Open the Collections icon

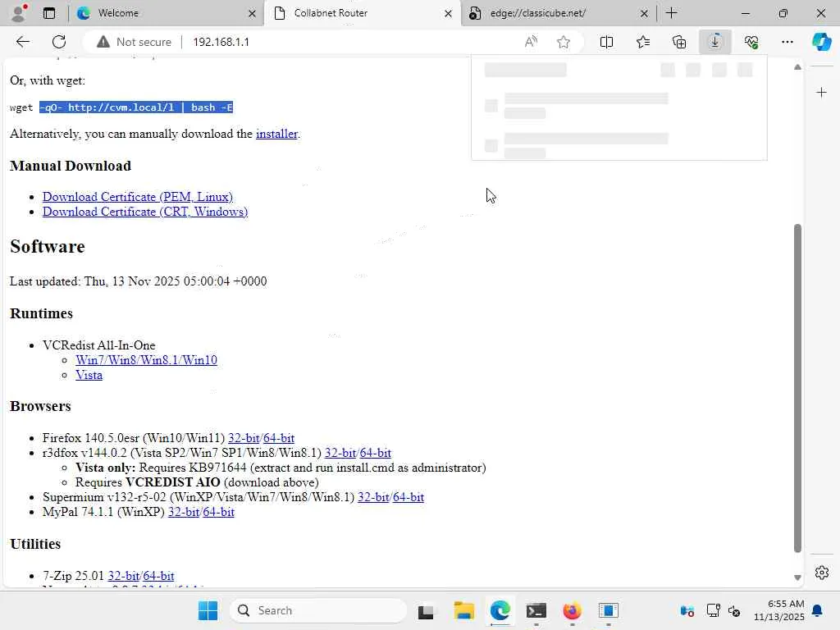tap(679, 42)
